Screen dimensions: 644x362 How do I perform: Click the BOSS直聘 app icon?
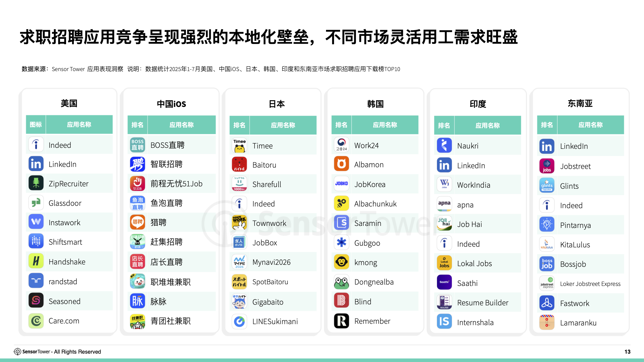(138, 145)
